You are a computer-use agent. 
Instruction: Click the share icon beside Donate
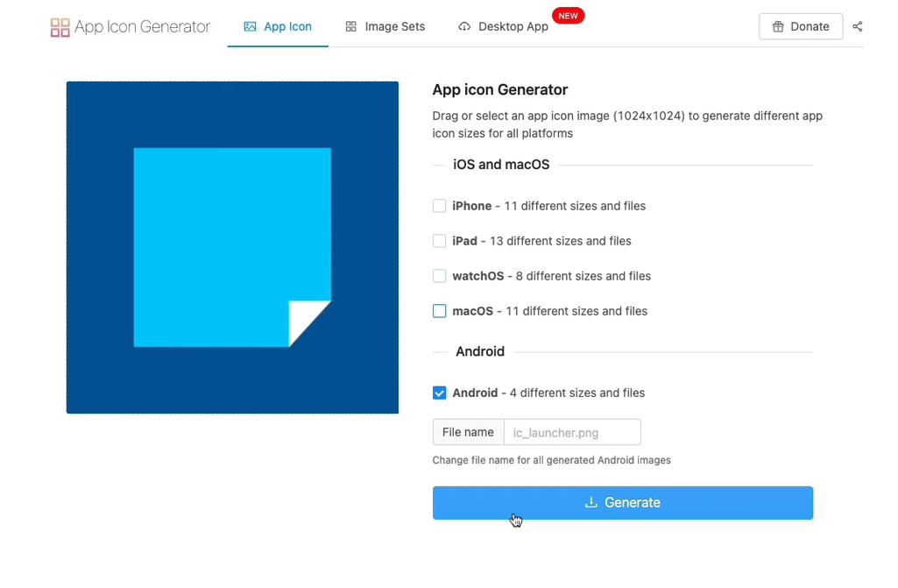[x=857, y=26]
